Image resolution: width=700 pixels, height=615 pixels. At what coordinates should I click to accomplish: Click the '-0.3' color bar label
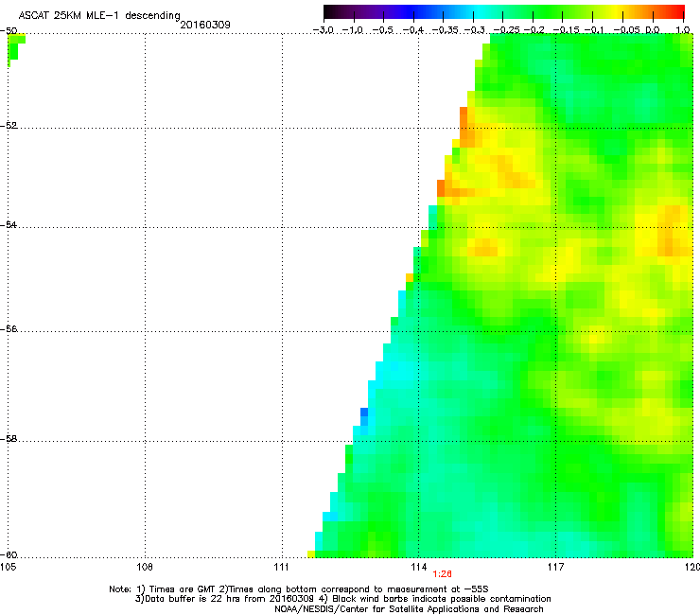point(474,30)
